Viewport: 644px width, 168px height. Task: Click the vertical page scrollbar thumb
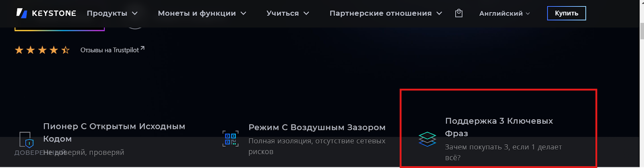coord(642,31)
